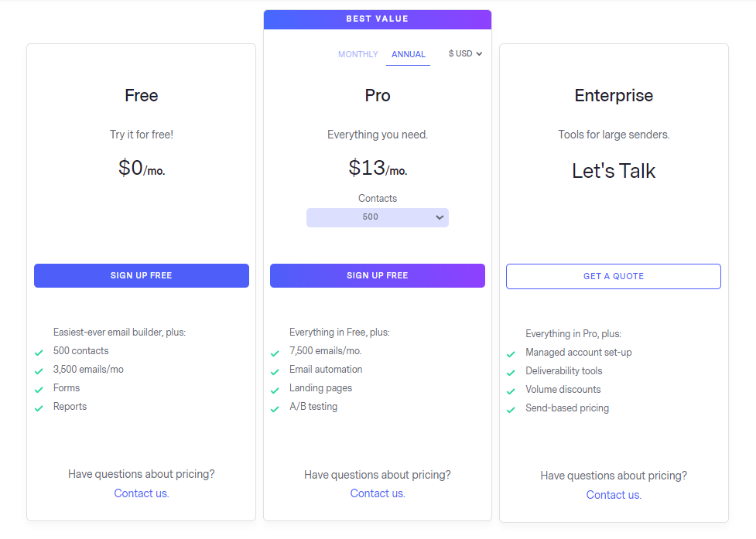Switch billing to Monthly
Image resolution: width=756 pixels, height=539 pixels.
(x=357, y=54)
